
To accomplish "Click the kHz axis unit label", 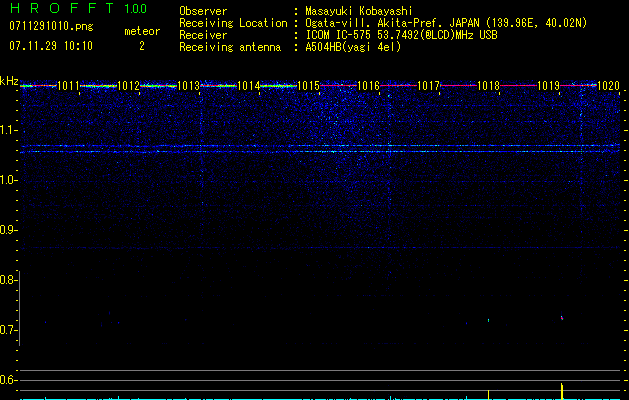I will click(9, 81).
